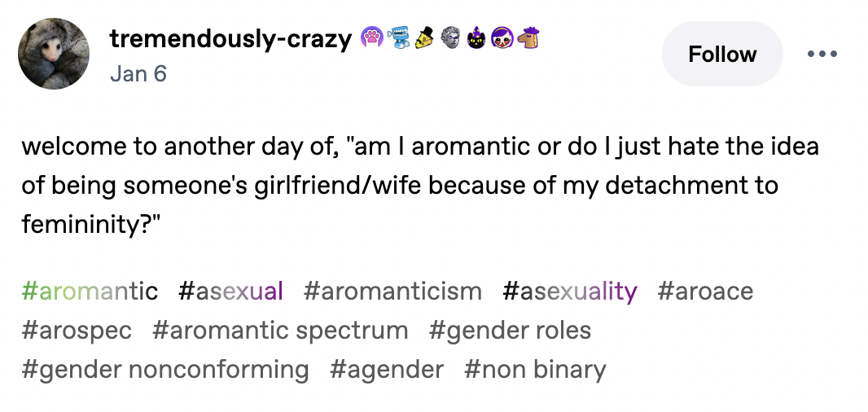Click the gray statue head badge
The image size is (868, 412).
[450, 37]
